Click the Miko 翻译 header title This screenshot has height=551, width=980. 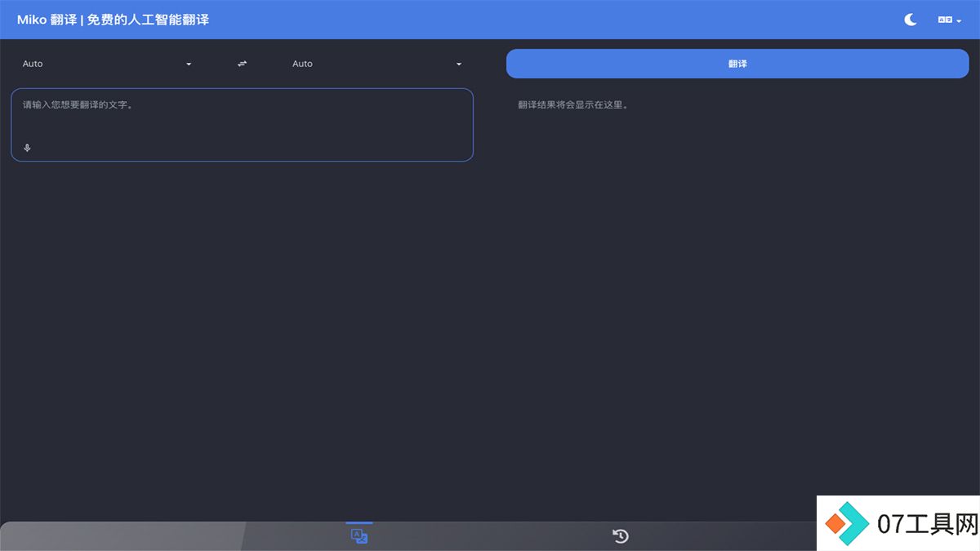(113, 20)
